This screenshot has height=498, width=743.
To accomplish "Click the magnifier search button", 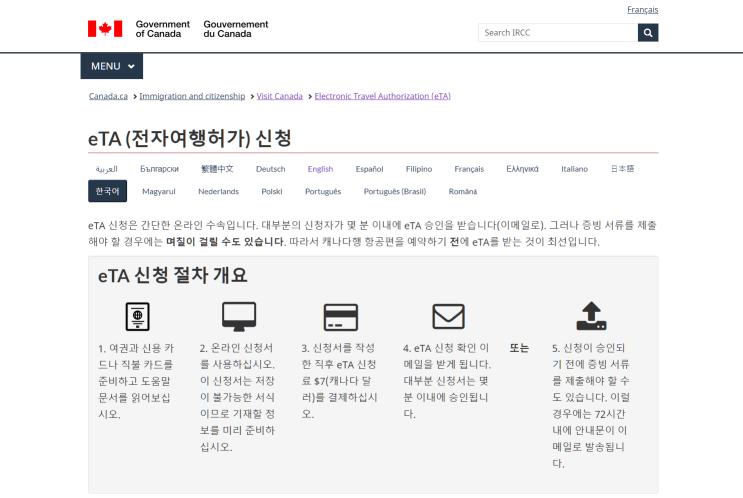I will click(x=648, y=33).
